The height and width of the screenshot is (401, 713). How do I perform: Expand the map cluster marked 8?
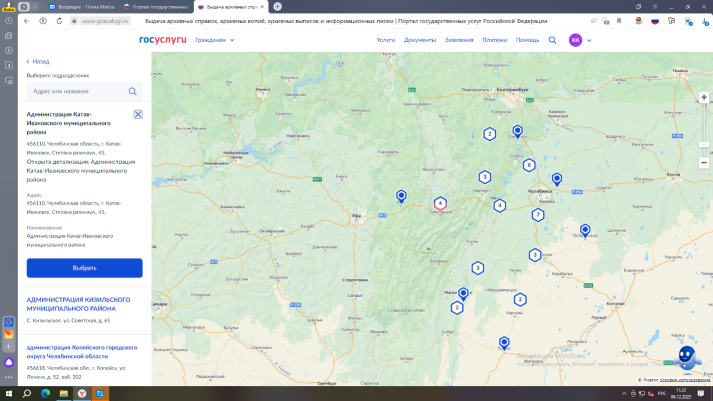click(529, 165)
